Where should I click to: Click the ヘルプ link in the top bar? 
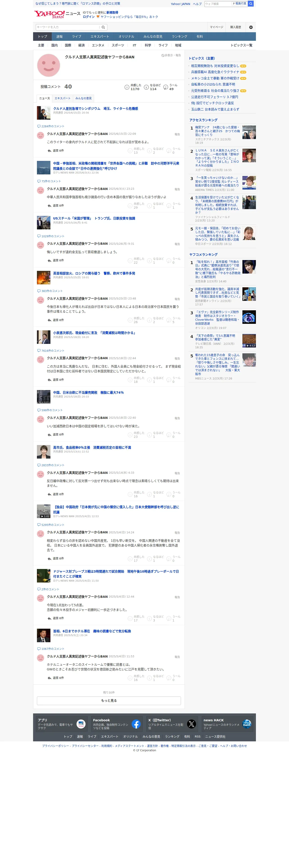[x=197, y=4]
